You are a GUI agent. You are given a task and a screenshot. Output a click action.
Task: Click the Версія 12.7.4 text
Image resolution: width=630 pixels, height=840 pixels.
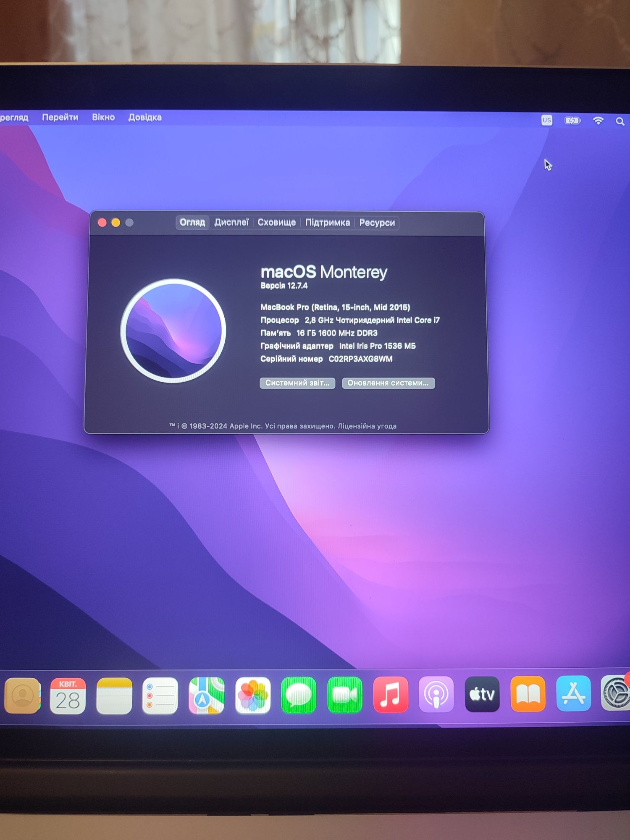tap(284, 286)
